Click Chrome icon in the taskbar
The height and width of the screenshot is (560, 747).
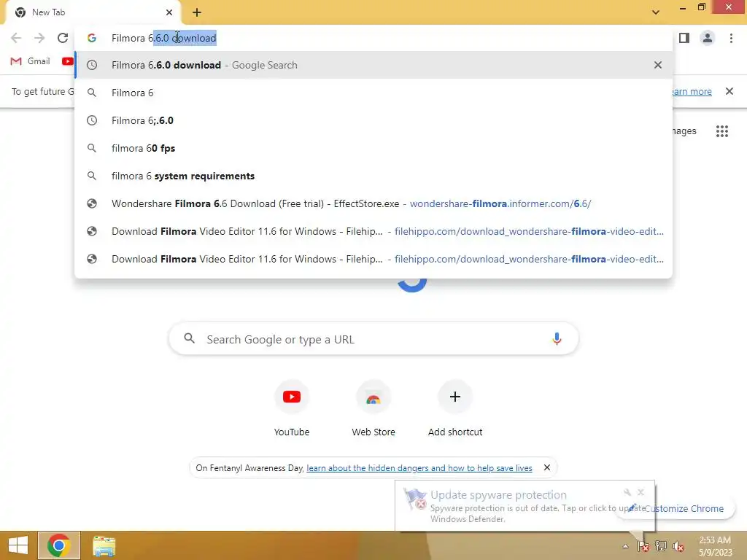pyautogui.click(x=59, y=545)
